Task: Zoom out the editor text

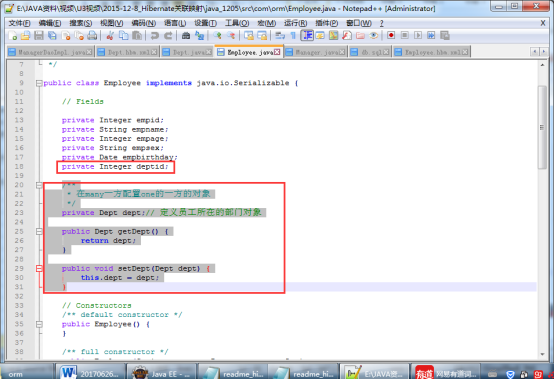Action: (x=231, y=35)
